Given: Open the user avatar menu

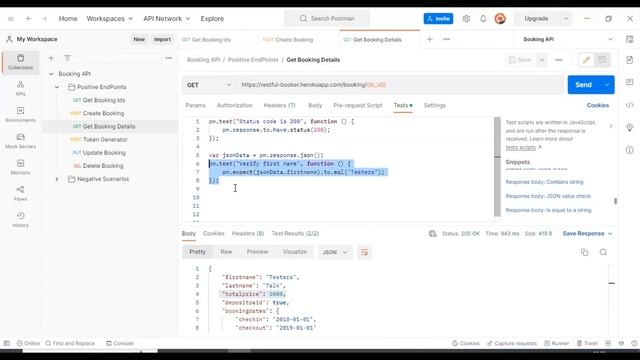Looking at the screenshot, I should (500, 19).
